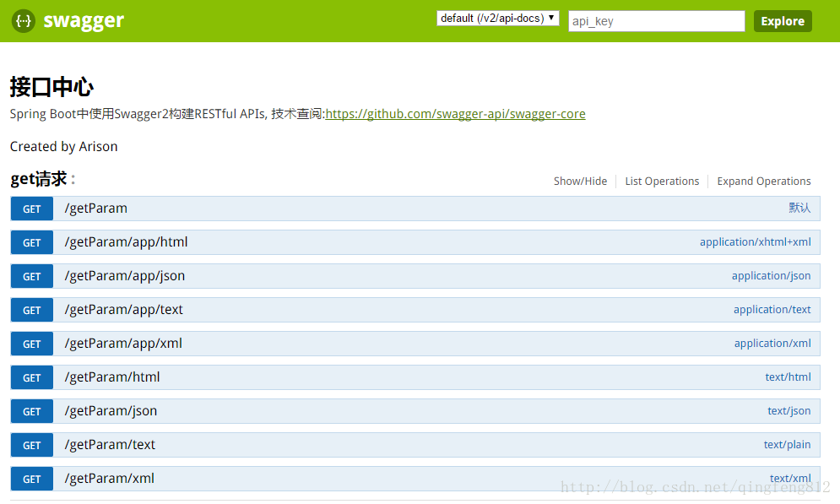Open the swagger-core GitHub link
This screenshot has height=504, width=840.
coord(455,114)
